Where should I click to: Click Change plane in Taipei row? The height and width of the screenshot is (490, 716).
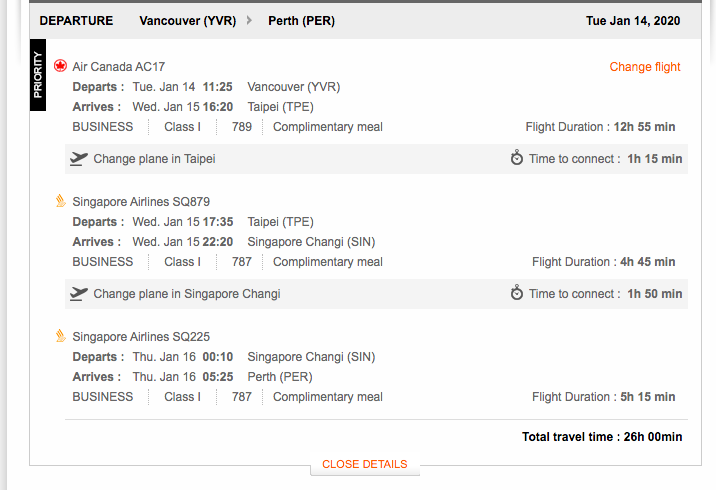pos(376,159)
